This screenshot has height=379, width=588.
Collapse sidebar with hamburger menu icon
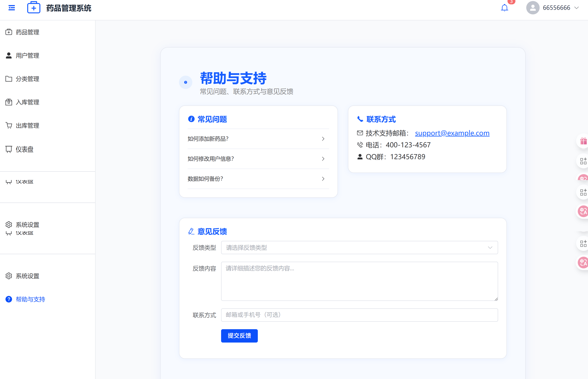click(12, 8)
